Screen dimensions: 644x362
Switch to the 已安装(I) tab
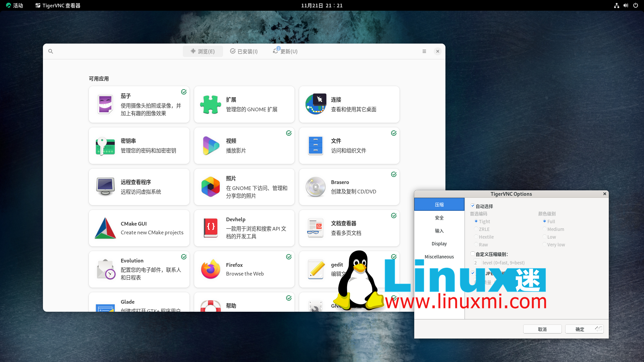tap(244, 51)
